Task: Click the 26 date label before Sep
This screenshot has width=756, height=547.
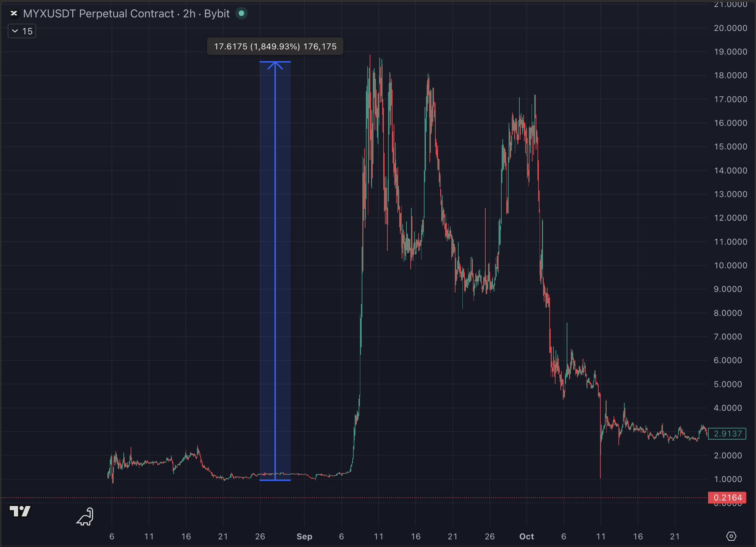Action: (x=260, y=536)
